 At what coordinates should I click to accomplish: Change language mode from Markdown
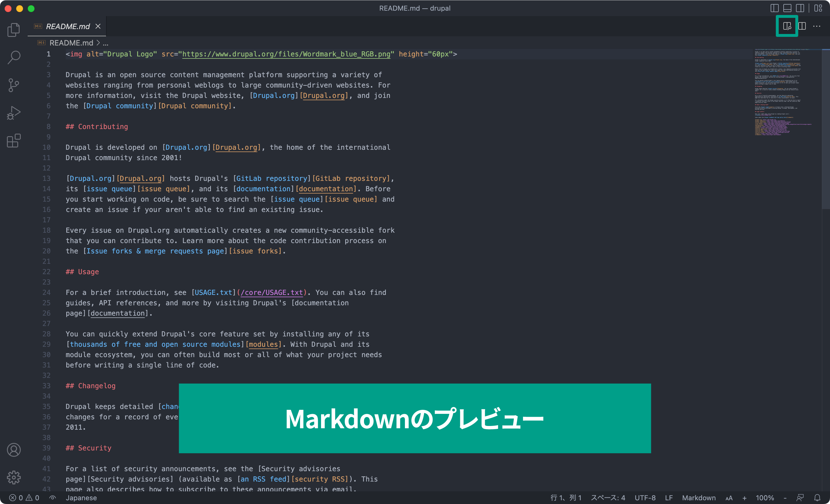pyautogui.click(x=699, y=498)
